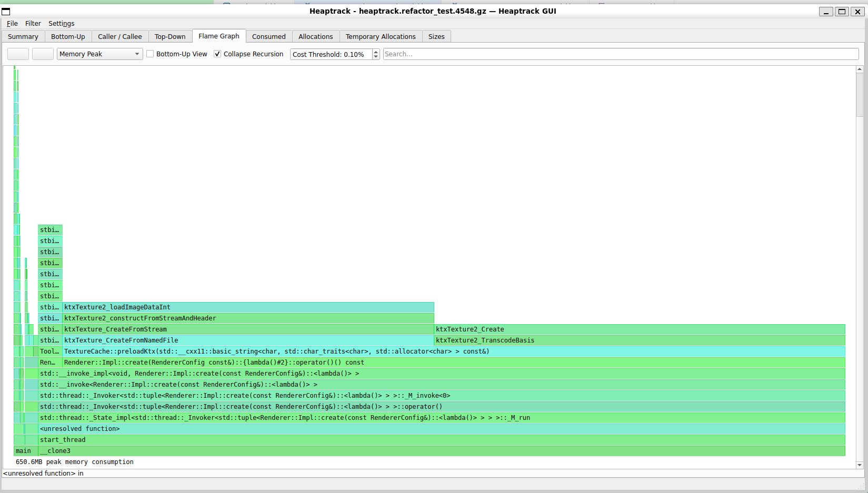Viewport: 868px width, 493px height.
Task: Click the scroll down arrow of flame graph
Action: pyautogui.click(x=860, y=465)
